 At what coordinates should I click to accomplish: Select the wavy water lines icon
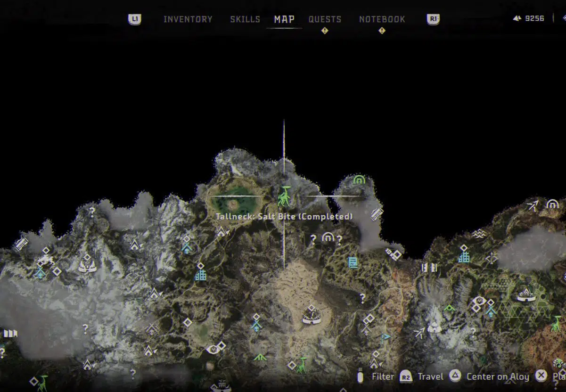coord(479,234)
